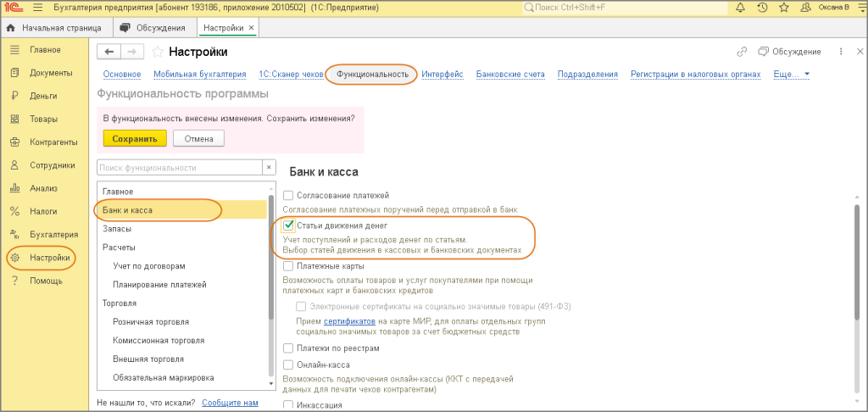Select Планирование платежей item
The width and height of the screenshot is (868, 412).
click(181, 285)
